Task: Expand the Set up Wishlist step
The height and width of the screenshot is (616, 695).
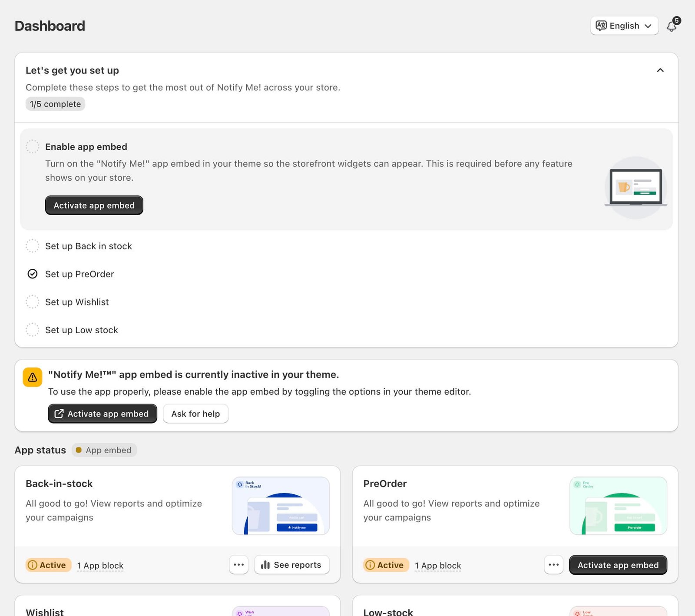Action: point(77,302)
